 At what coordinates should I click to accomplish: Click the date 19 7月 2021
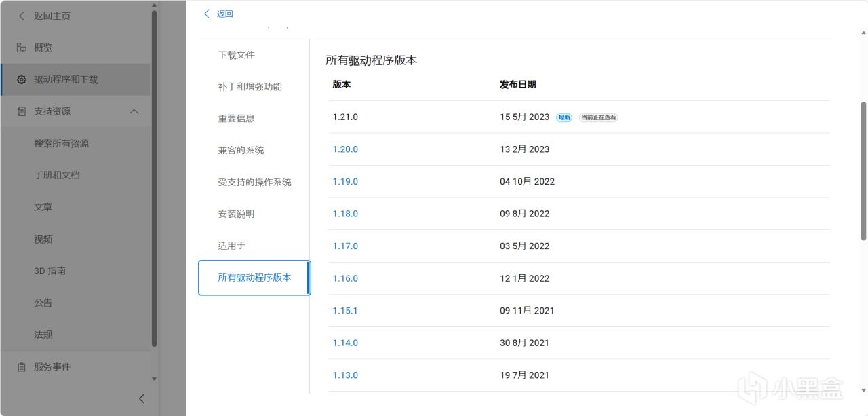(x=524, y=375)
